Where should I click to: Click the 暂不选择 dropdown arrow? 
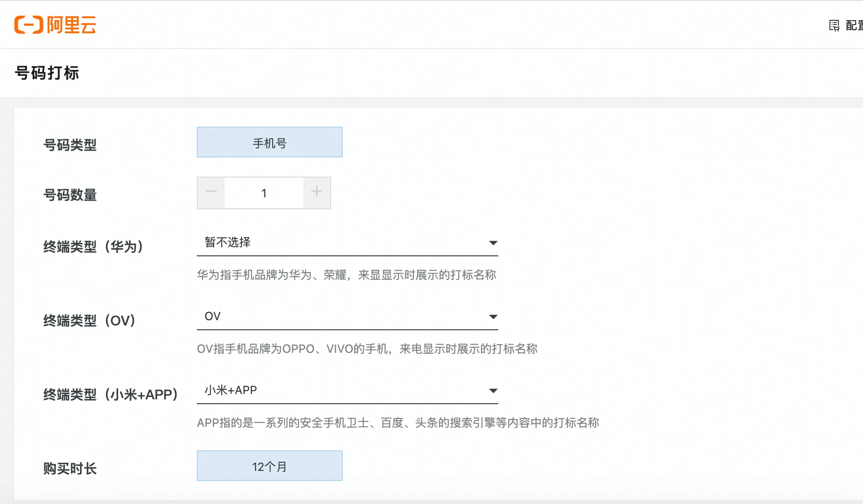click(493, 243)
